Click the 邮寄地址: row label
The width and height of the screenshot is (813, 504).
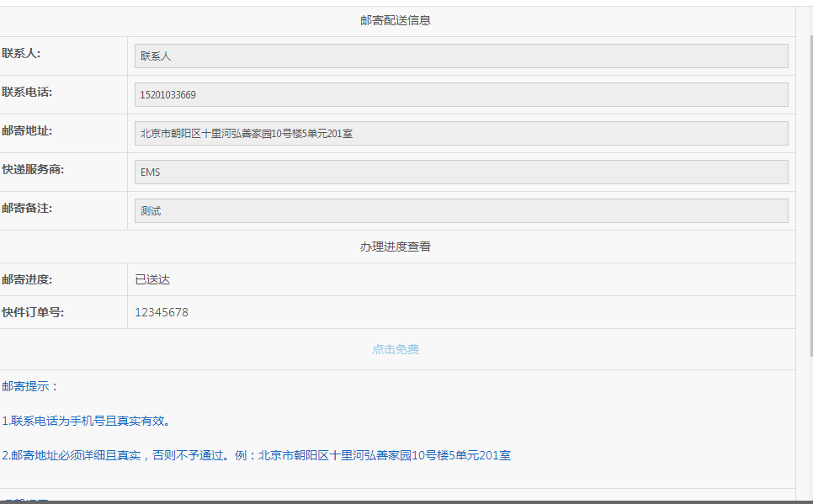[27, 131]
